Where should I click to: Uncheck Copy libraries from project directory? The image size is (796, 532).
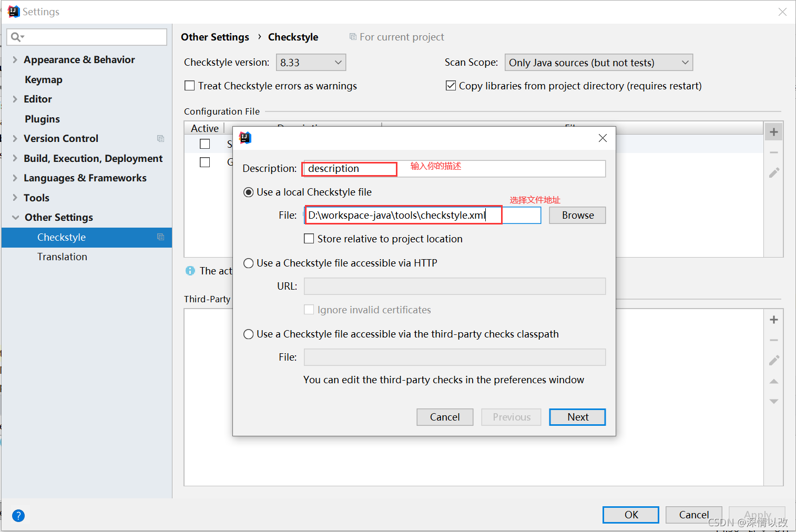[451, 85]
